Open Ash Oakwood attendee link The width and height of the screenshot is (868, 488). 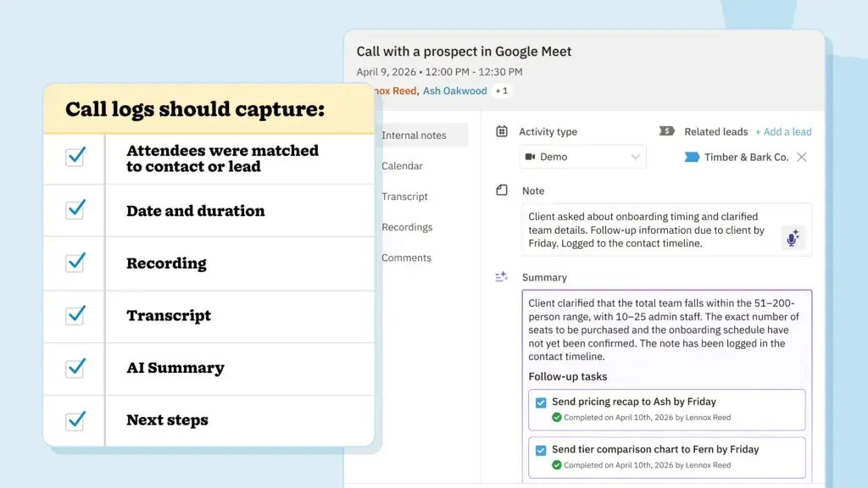point(455,91)
